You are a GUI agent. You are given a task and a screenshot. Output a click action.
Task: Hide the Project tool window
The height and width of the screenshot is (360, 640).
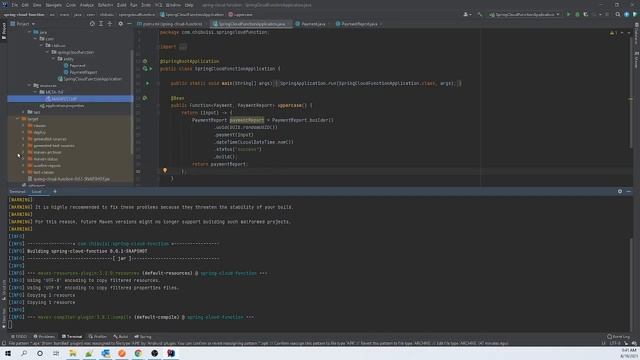pos(129,24)
